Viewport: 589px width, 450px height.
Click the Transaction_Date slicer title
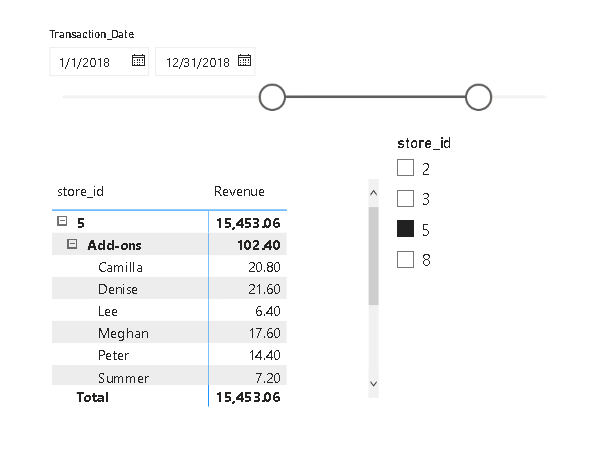point(92,34)
